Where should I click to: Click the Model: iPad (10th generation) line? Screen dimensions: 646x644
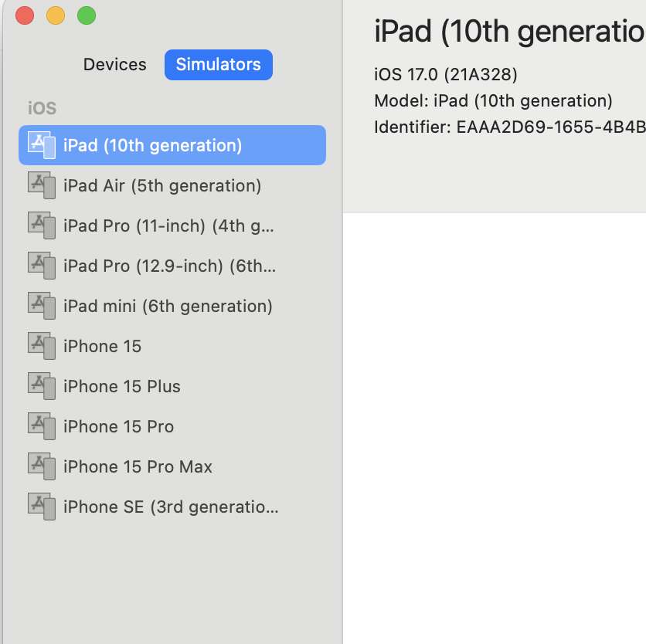[493, 101]
